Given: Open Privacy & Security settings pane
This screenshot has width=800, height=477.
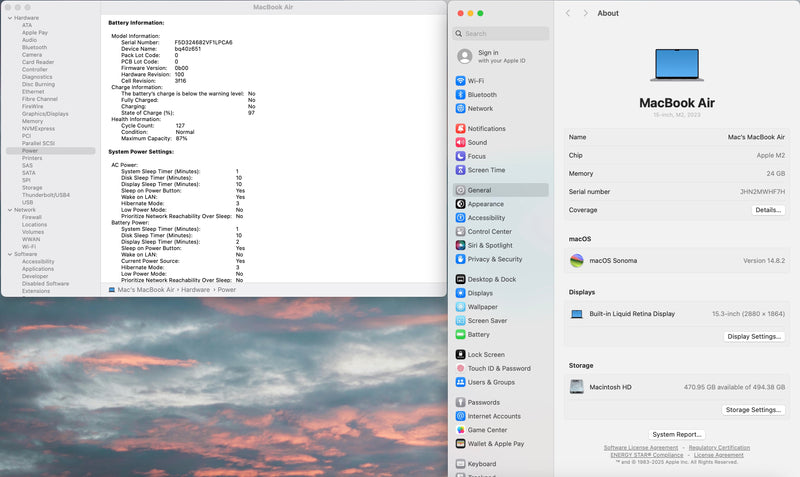Looking at the screenshot, I should pyautogui.click(x=495, y=259).
